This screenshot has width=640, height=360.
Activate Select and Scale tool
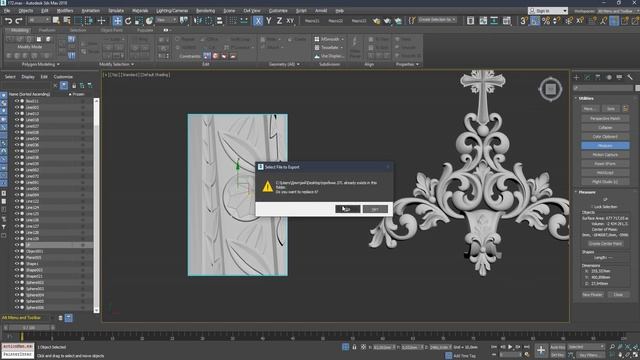click(139, 20)
